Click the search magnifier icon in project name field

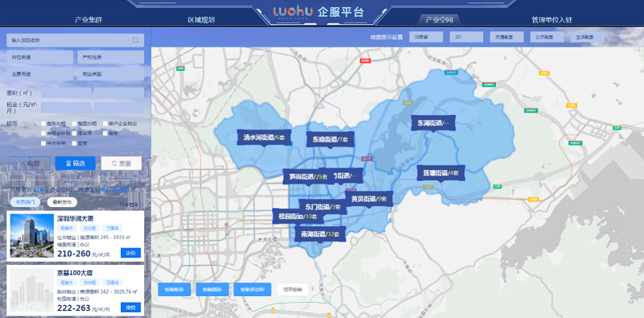135,40
